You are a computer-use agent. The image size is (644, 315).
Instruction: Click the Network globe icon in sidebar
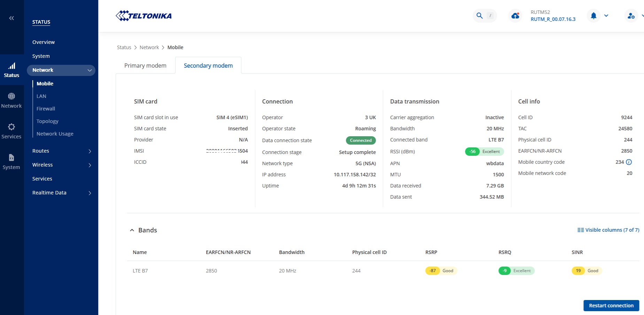click(x=11, y=100)
